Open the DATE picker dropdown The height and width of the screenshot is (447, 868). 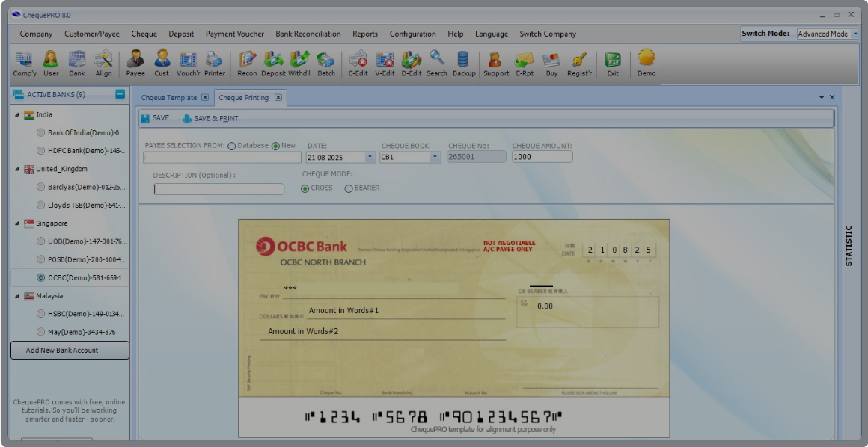[370, 157]
